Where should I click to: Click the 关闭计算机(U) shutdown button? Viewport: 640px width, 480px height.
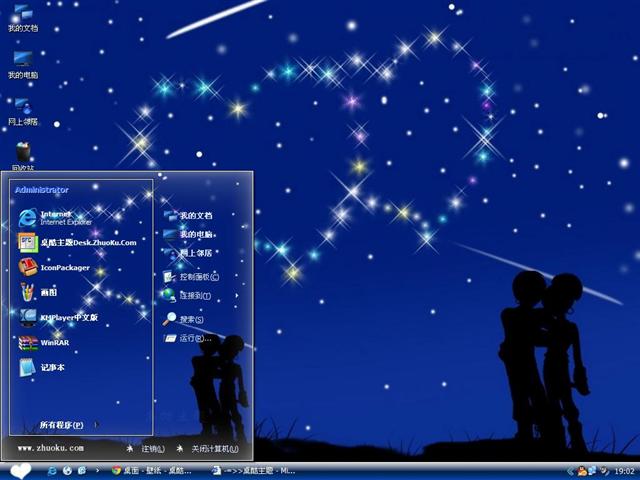pos(208,449)
